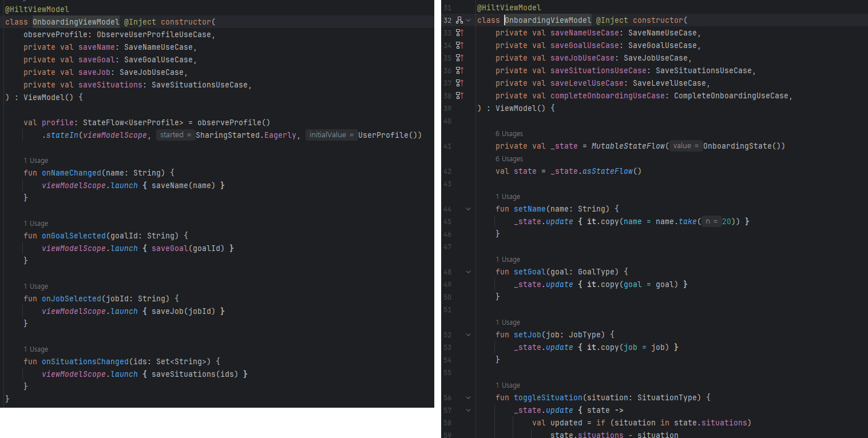868x438 pixels.
Task: Open the 1 Usage hint above toggleSituation
Action: coord(508,385)
